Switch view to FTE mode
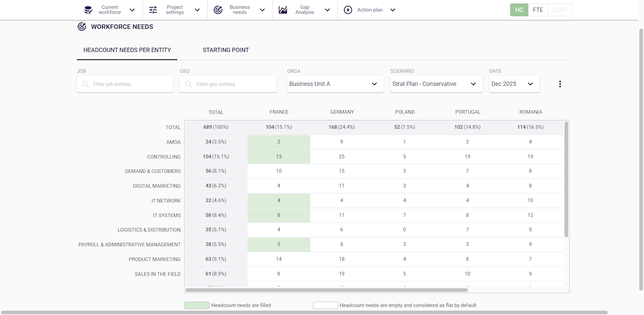Screen dimensions: 644x315 538,10
